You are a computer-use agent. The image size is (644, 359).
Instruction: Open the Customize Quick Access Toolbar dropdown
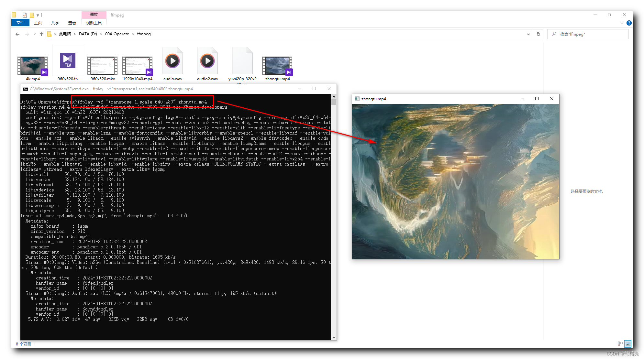[x=38, y=15]
